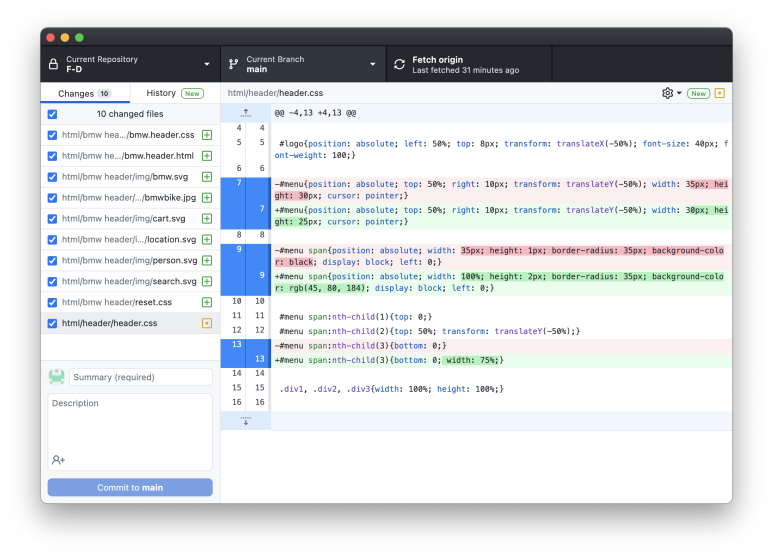Expand diff context above line 4
The image size is (773, 557).
pos(246,113)
